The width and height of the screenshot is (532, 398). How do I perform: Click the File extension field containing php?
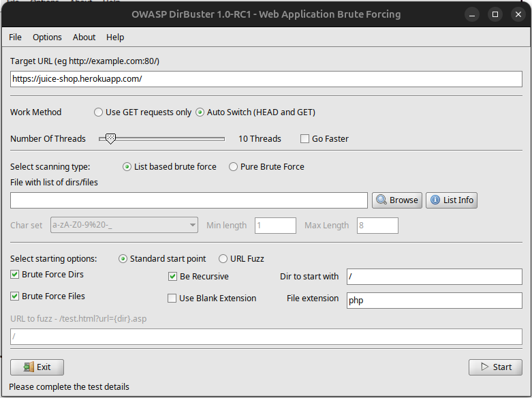pyautogui.click(x=435, y=301)
